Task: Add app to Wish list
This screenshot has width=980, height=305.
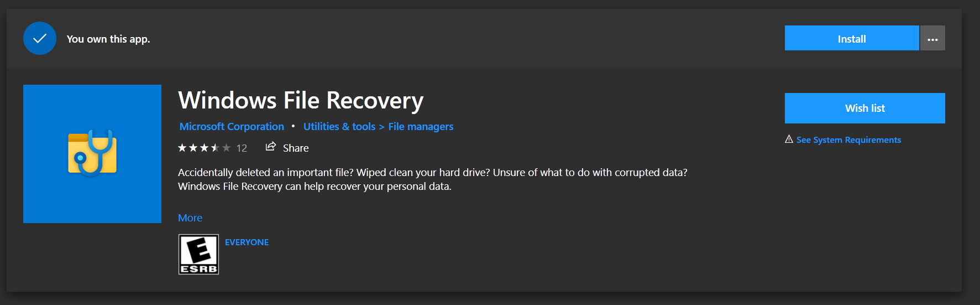Action: coord(864,108)
